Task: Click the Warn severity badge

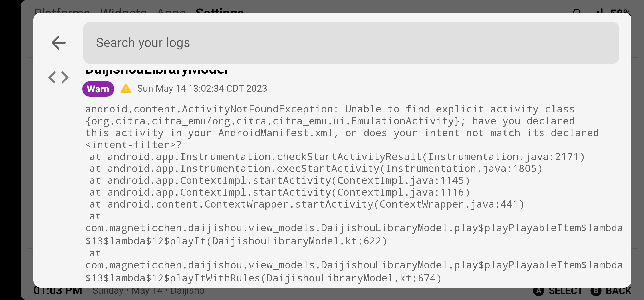Action: (x=98, y=89)
